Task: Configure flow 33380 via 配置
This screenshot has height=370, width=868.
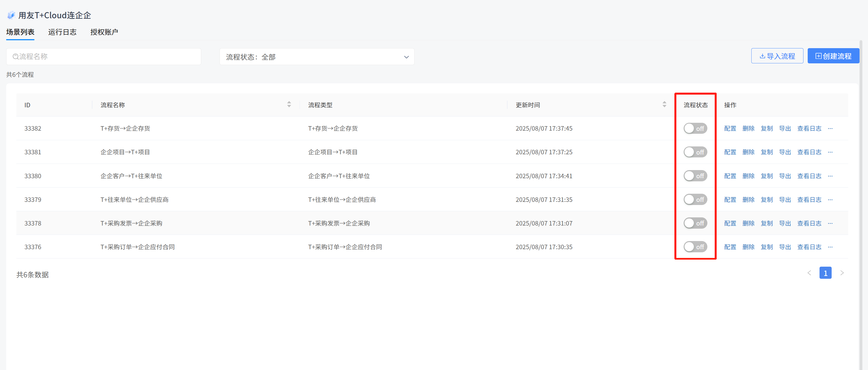Action: pyautogui.click(x=730, y=176)
